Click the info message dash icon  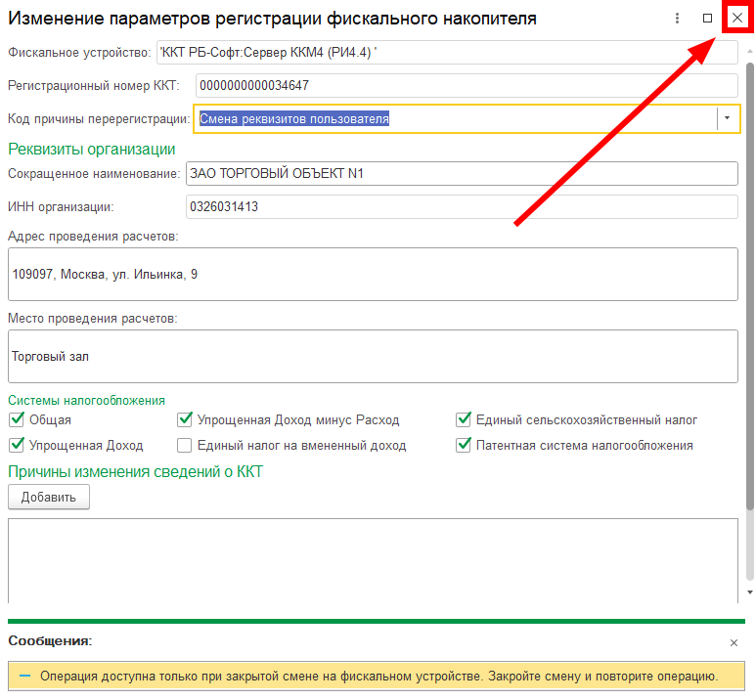point(24,676)
